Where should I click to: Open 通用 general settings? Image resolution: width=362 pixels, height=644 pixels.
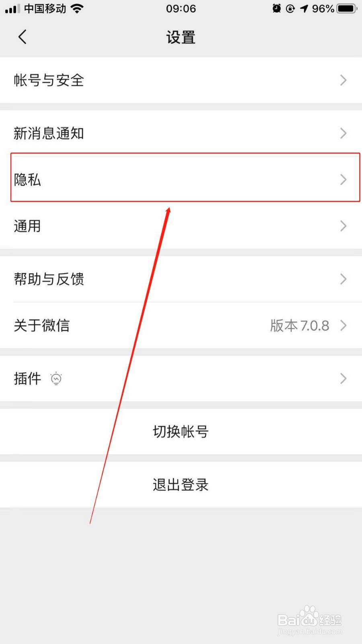coord(181,226)
